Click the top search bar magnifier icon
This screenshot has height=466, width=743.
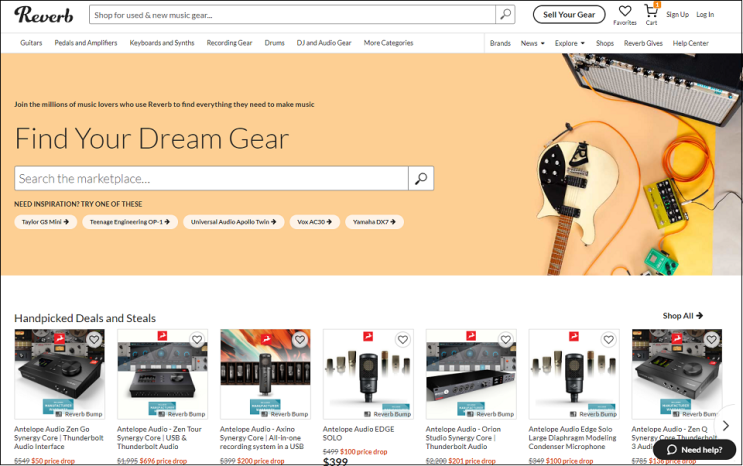tap(505, 15)
